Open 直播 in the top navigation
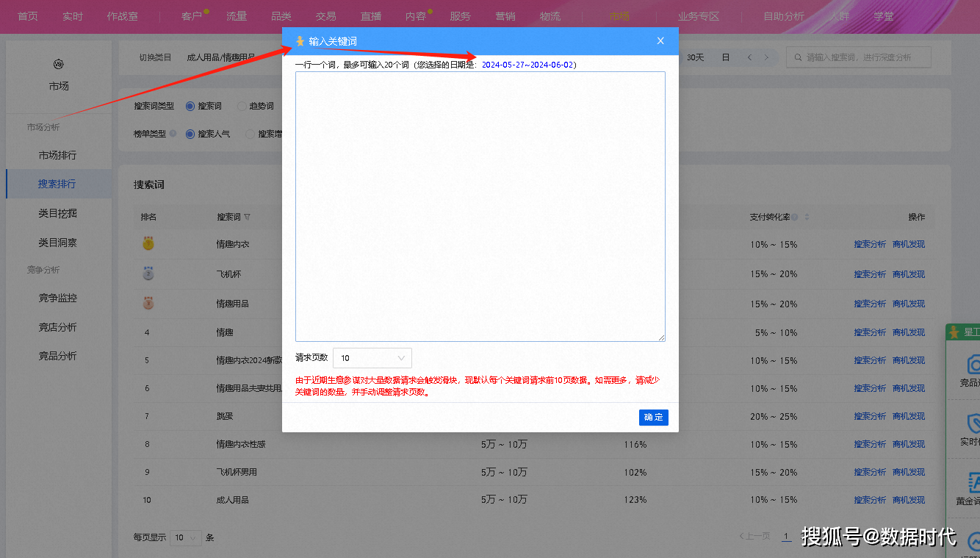This screenshot has height=558, width=980. pyautogui.click(x=371, y=16)
